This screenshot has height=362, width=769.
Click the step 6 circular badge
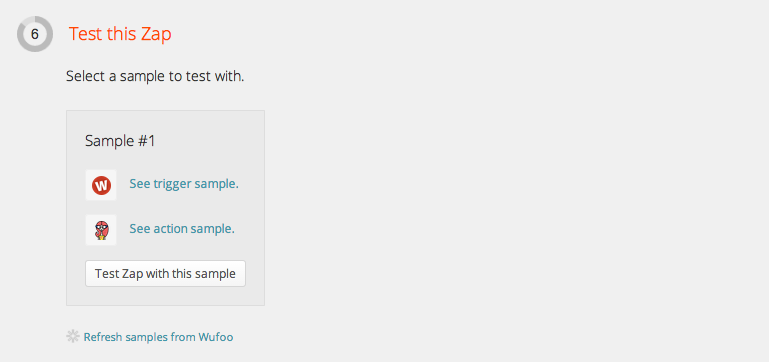[x=35, y=34]
